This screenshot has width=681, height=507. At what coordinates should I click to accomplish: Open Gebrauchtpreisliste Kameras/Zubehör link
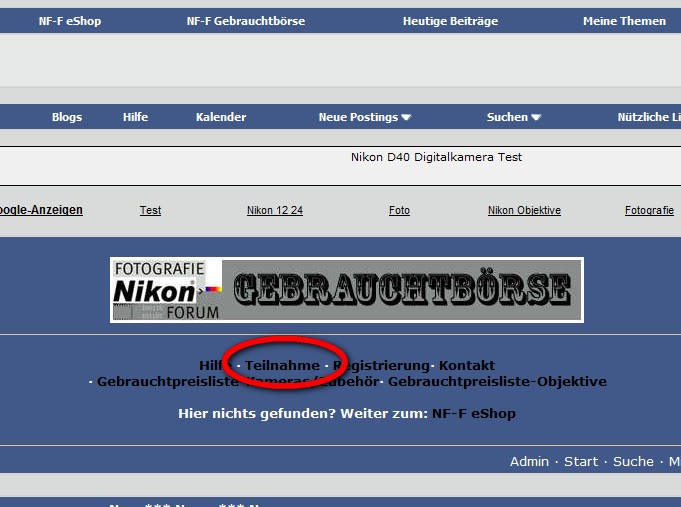click(x=238, y=381)
